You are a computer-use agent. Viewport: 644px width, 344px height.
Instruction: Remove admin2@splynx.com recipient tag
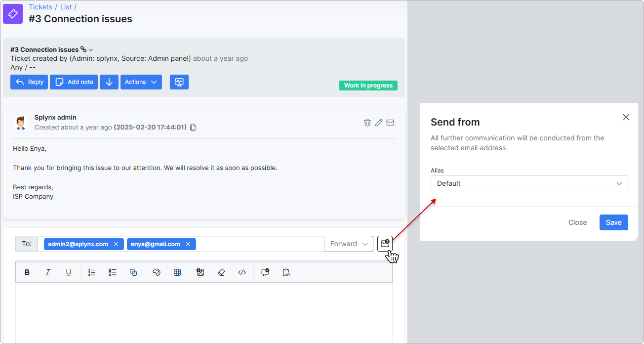pyautogui.click(x=116, y=244)
